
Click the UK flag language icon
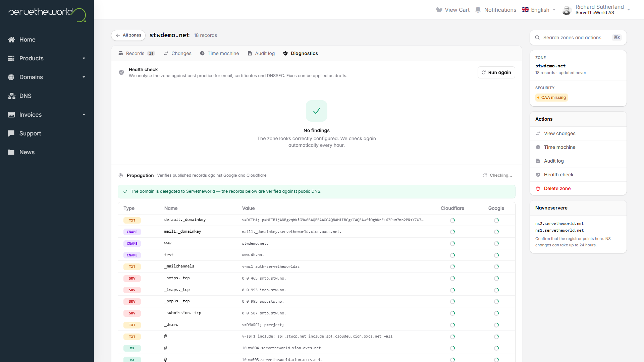[525, 10]
